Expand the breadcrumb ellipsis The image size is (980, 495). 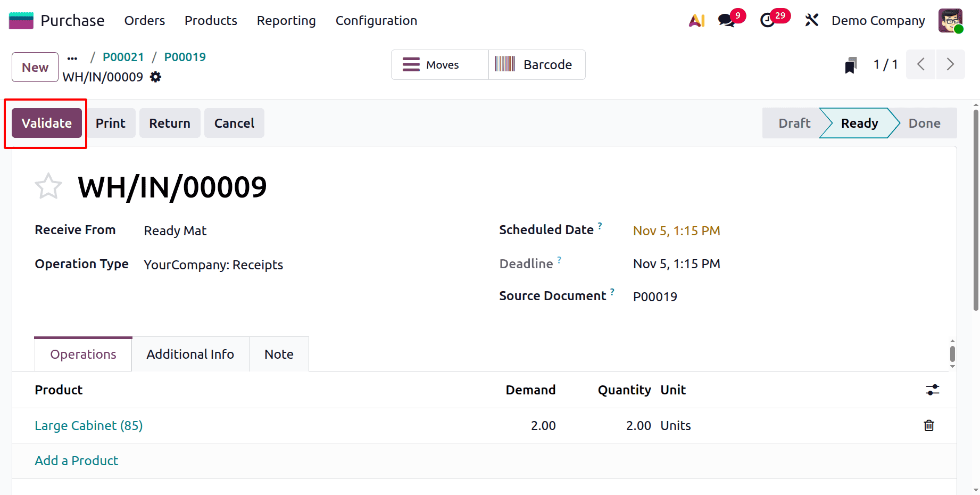[x=72, y=57]
